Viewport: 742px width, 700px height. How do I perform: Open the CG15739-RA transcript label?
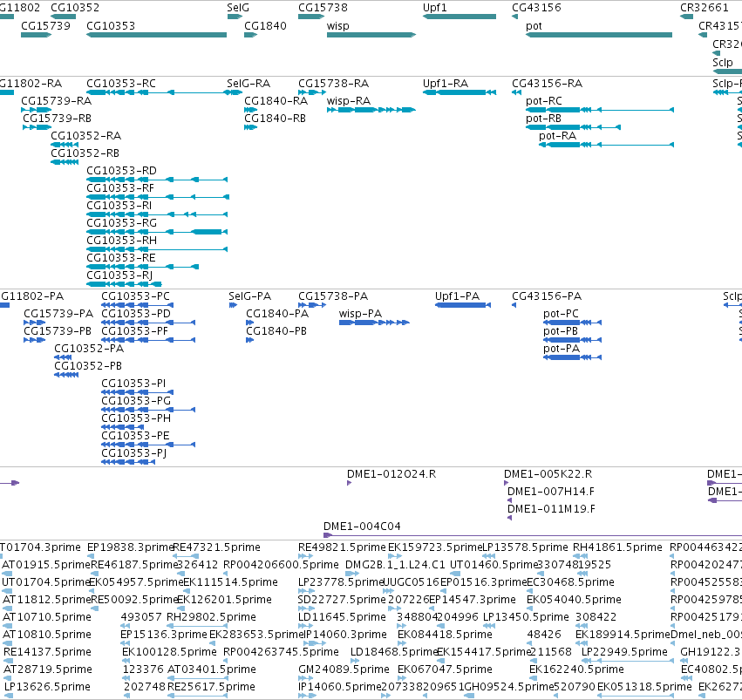click(57, 101)
